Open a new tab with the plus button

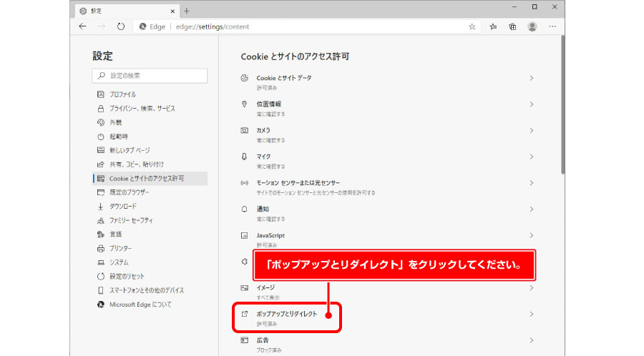tap(187, 11)
